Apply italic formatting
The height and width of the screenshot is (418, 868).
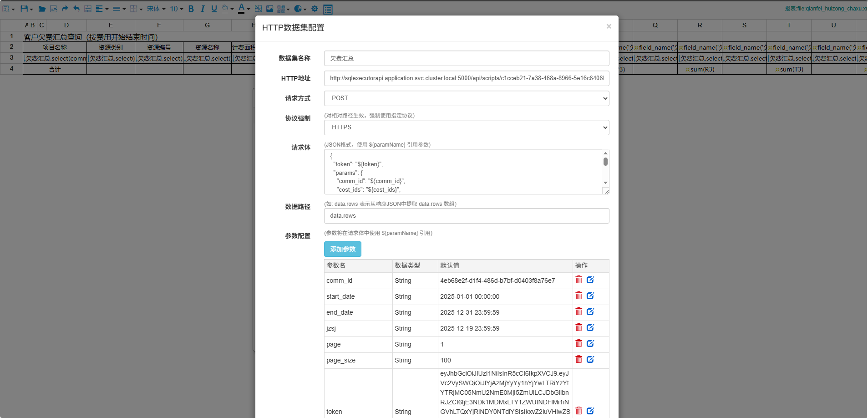[203, 9]
